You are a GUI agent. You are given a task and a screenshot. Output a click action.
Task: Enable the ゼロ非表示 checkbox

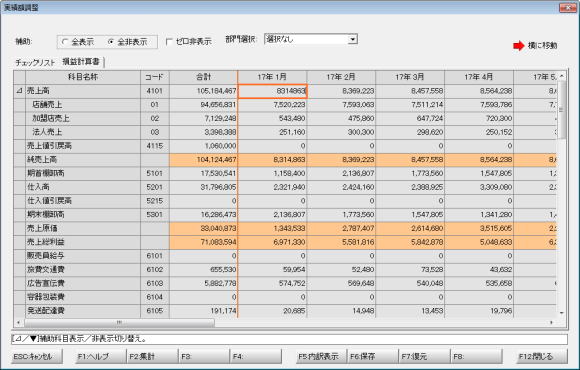point(169,42)
